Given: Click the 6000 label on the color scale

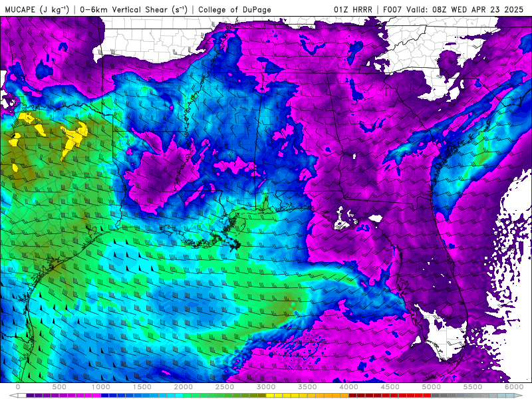Looking at the screenshot, I should coord(514,387).
